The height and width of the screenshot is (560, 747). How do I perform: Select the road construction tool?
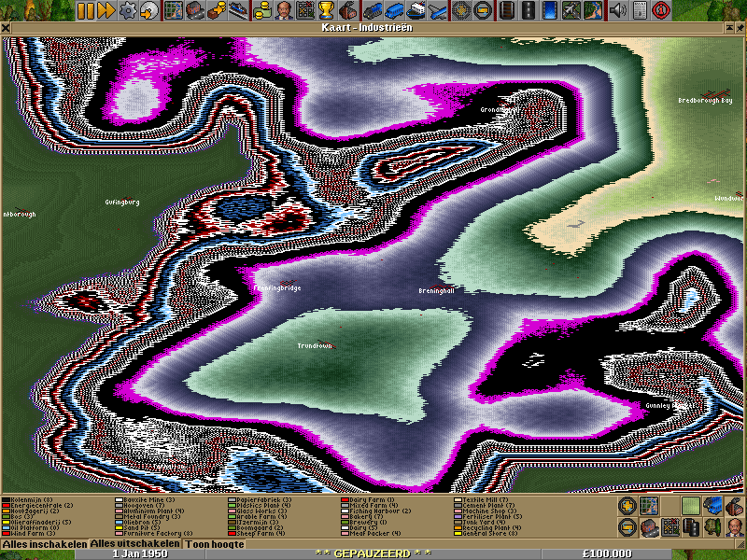coord(528,10)
